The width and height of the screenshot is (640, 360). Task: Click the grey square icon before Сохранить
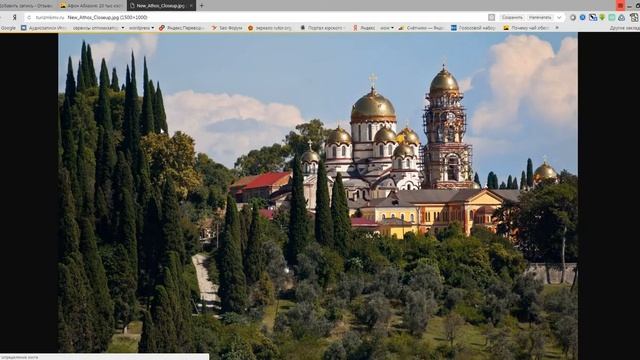491,18
